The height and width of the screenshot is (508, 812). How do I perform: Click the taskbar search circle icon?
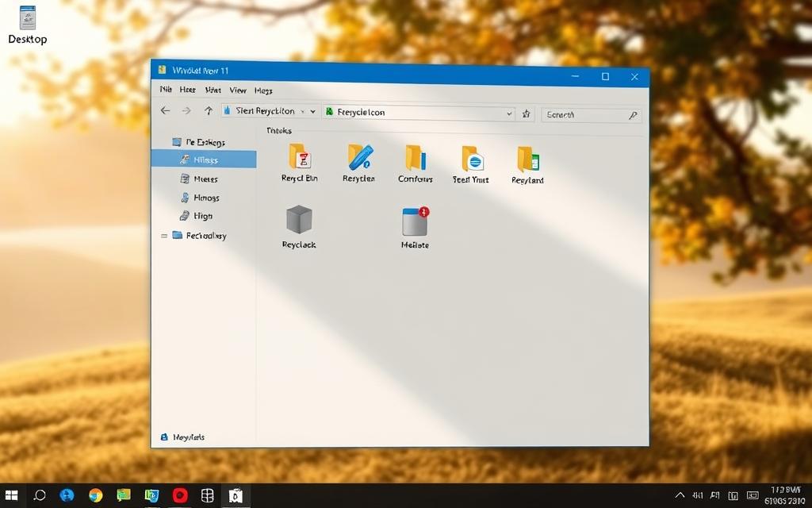pos(40,495)
